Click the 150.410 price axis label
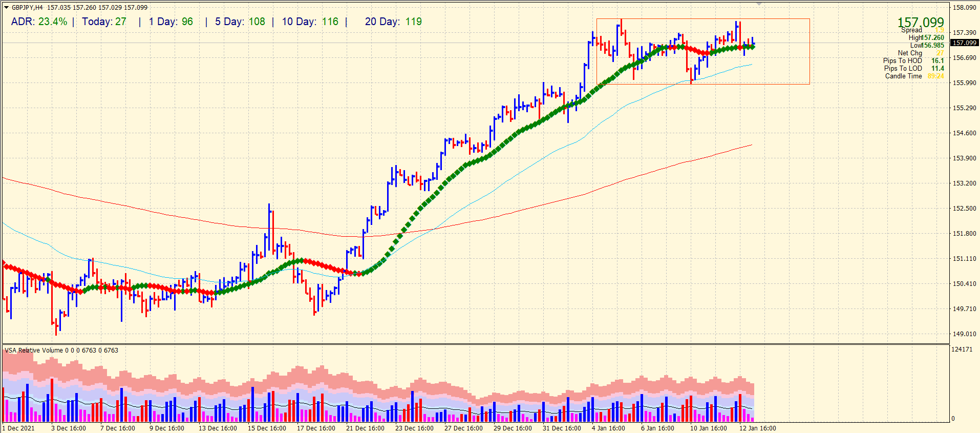Screen dimensions: 980x433 point(964,283)
